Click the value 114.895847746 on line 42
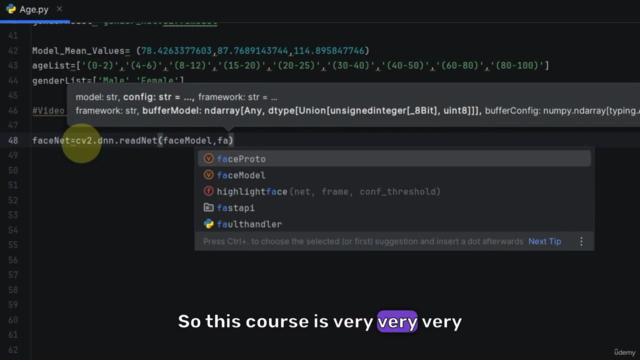640x360 pixels. 329,51
